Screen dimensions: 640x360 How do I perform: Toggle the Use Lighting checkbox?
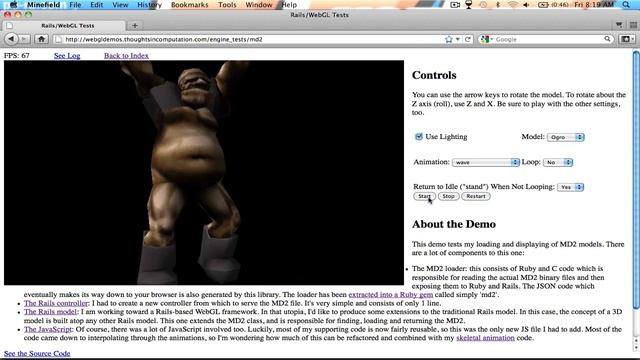[x=418, y=137]
